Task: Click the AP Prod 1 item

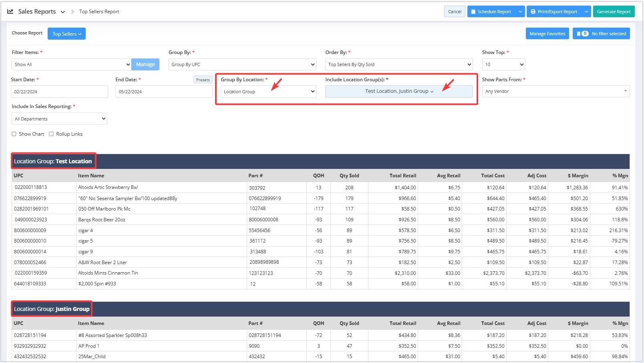Action: point(89,346)
